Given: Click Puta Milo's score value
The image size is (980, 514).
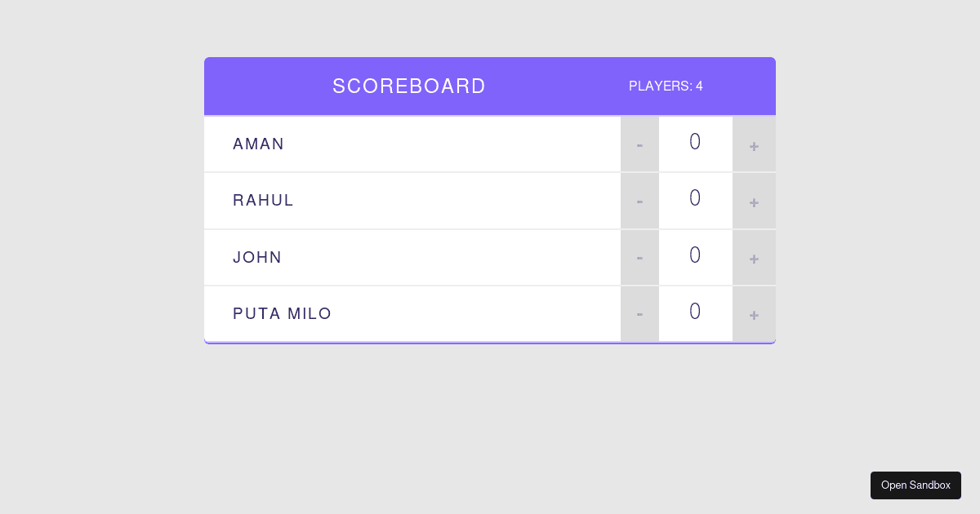Looking at the screenshot, I should point(695,312).
